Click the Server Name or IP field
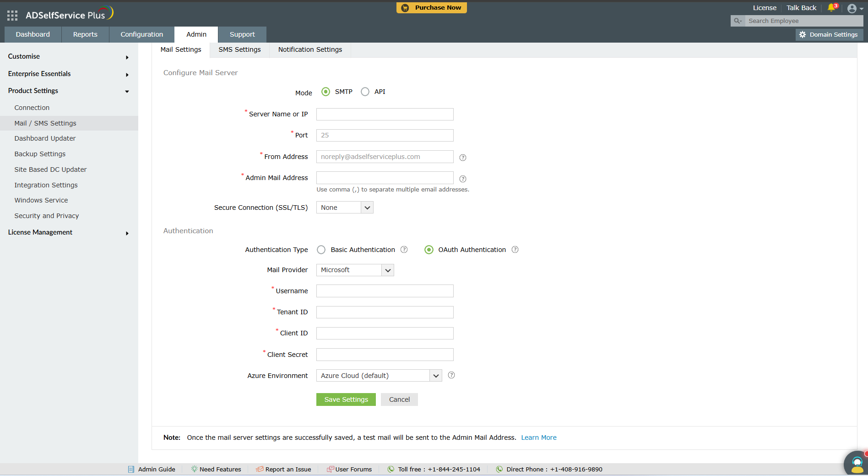868x476 pixels. 385,114
